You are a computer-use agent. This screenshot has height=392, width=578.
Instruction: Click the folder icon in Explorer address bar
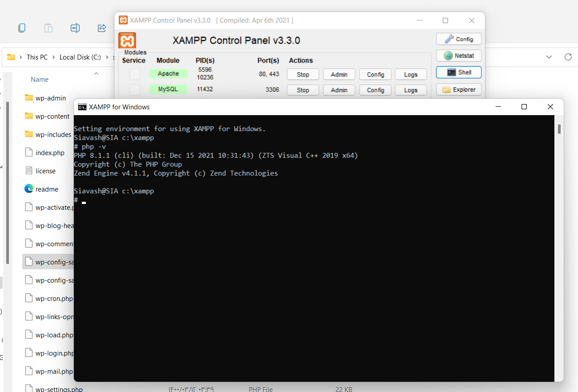click(11, 57)
